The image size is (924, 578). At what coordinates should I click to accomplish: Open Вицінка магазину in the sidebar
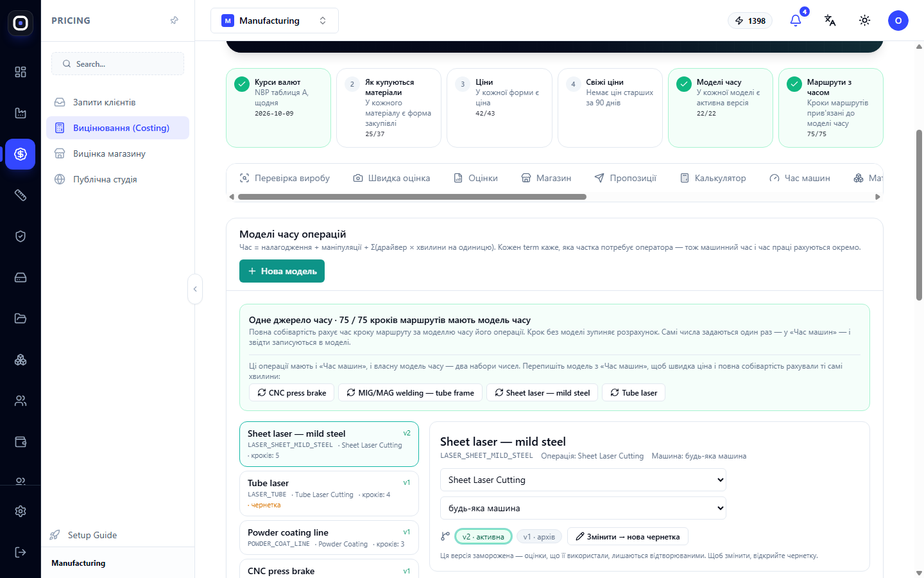[117, 153]
